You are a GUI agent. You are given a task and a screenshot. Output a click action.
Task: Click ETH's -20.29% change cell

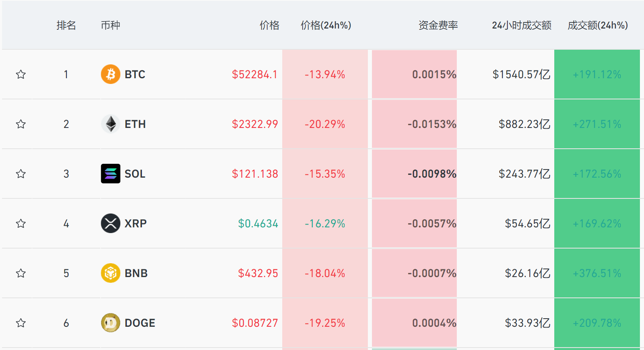click(324, 124)
